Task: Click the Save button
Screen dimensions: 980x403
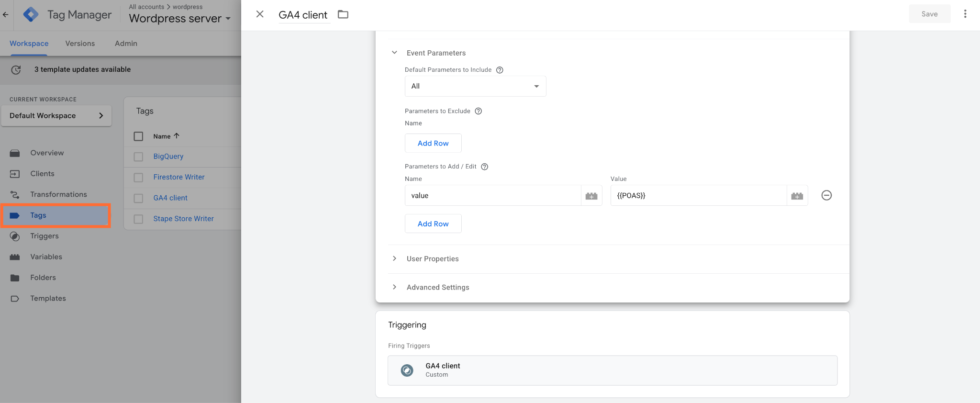Action: click(929, 14)
